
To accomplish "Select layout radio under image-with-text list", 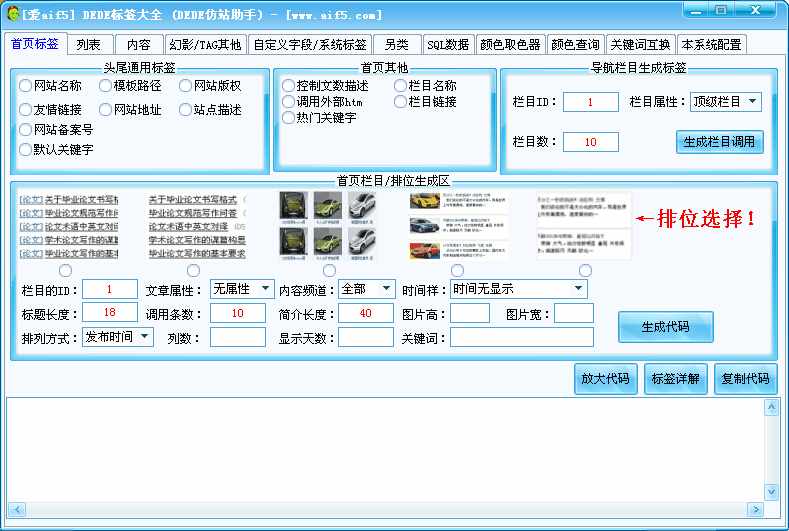I will [x=457, y=270].
